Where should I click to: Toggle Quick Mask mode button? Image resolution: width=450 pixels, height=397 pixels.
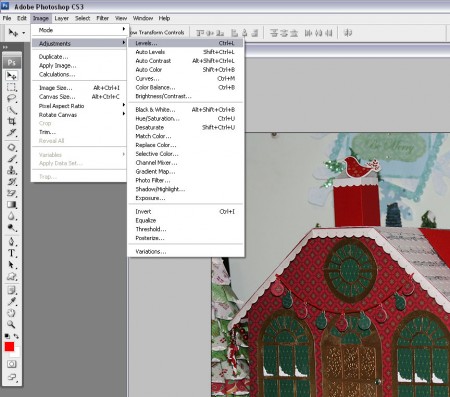coord(12,364)
